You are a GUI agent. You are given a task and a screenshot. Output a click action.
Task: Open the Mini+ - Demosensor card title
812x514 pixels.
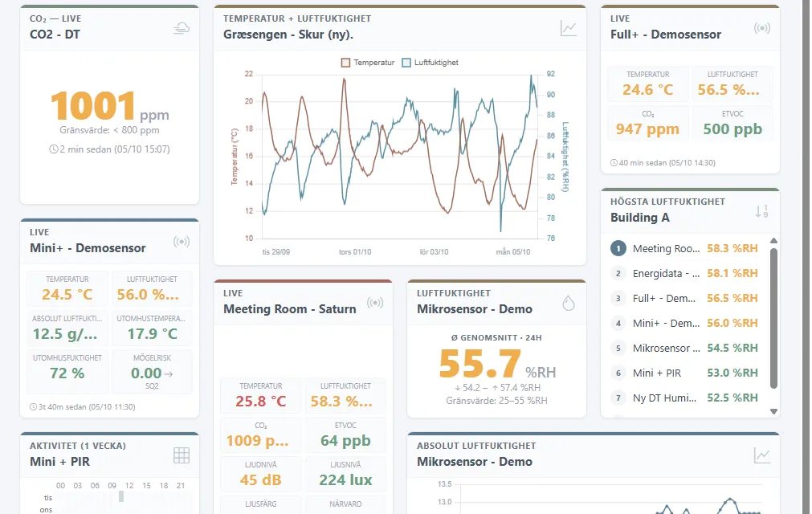[x=88, y=248]
